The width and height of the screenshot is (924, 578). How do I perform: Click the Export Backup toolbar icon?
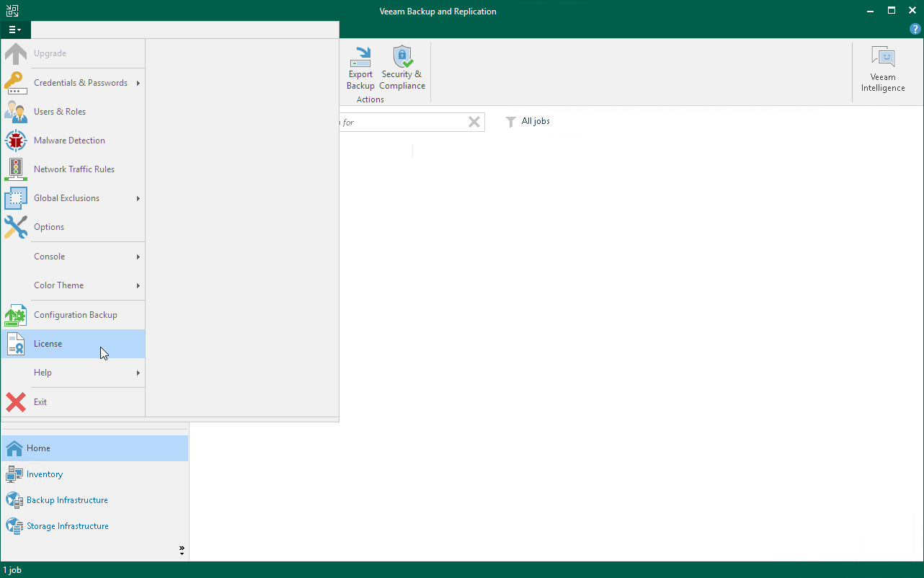point(360,58)
